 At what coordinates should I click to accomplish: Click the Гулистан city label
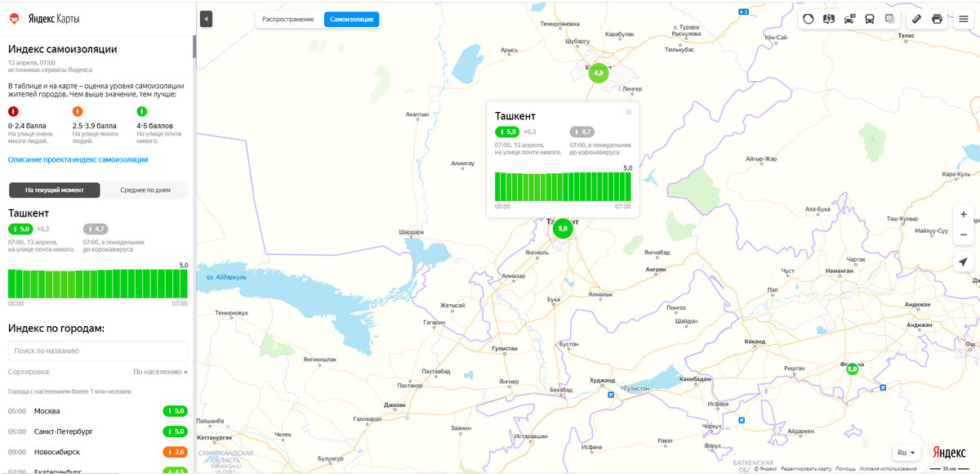tap(505, 348)
